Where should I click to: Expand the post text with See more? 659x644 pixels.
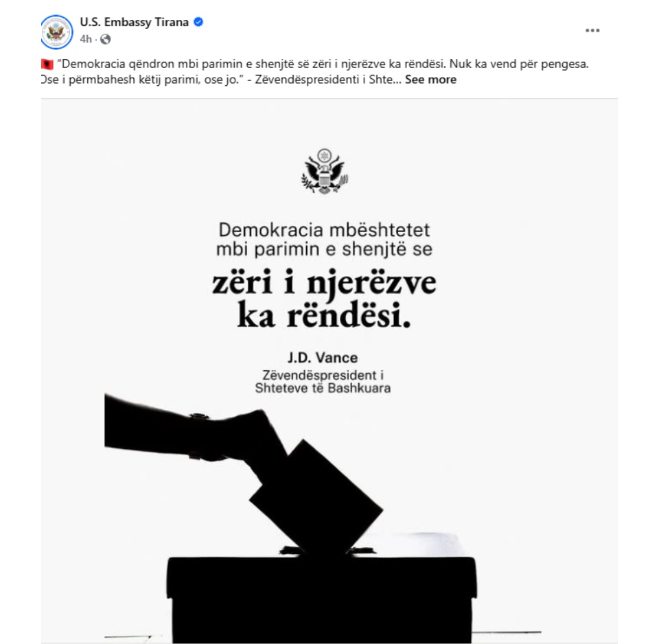point(430,80)
